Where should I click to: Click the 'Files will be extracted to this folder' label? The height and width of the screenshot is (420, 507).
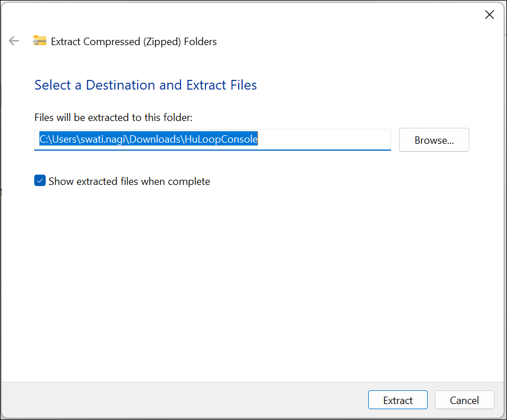tap(114, 118)
